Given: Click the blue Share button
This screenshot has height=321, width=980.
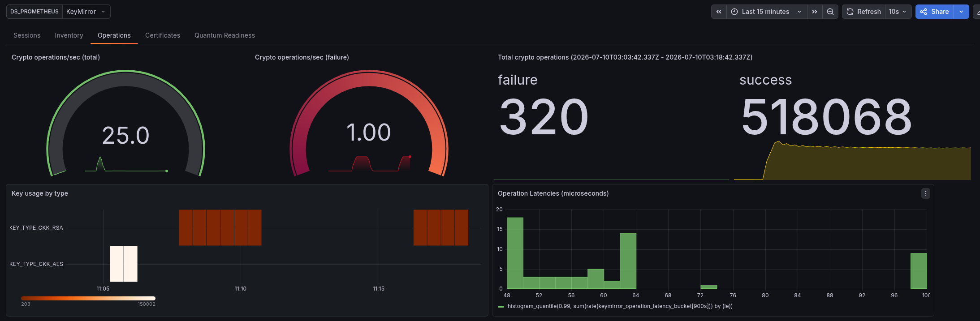Looking at the screenshot, I should (x=935, y=12).
